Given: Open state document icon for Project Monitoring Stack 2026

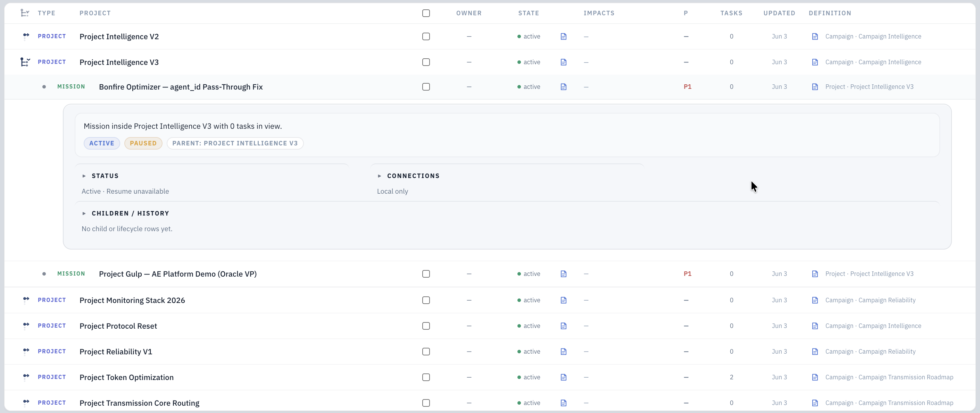Looking at the screenshot, I should [x=563, y=300].
